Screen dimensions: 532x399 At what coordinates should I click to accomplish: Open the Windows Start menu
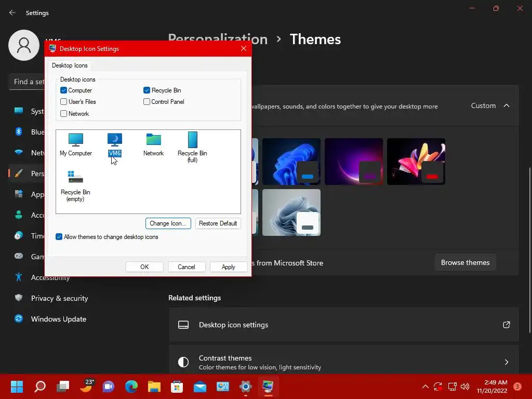[17, 386]
